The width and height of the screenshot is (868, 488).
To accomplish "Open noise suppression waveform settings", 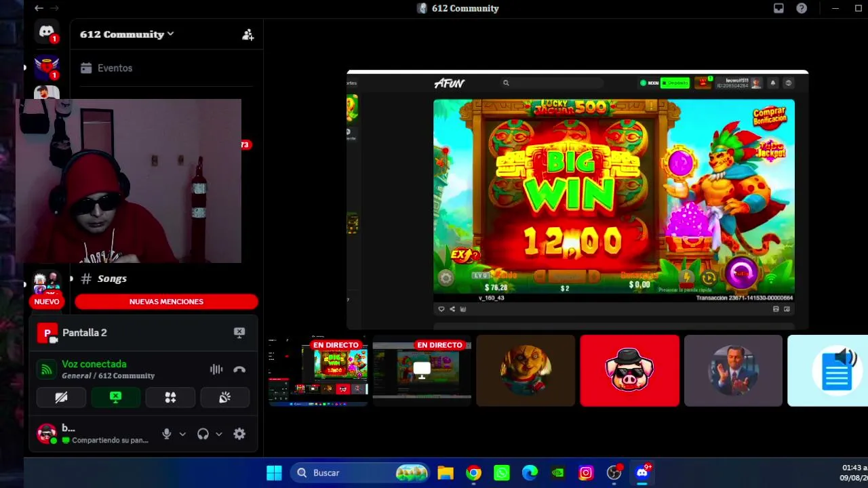I will pos(216,369).
